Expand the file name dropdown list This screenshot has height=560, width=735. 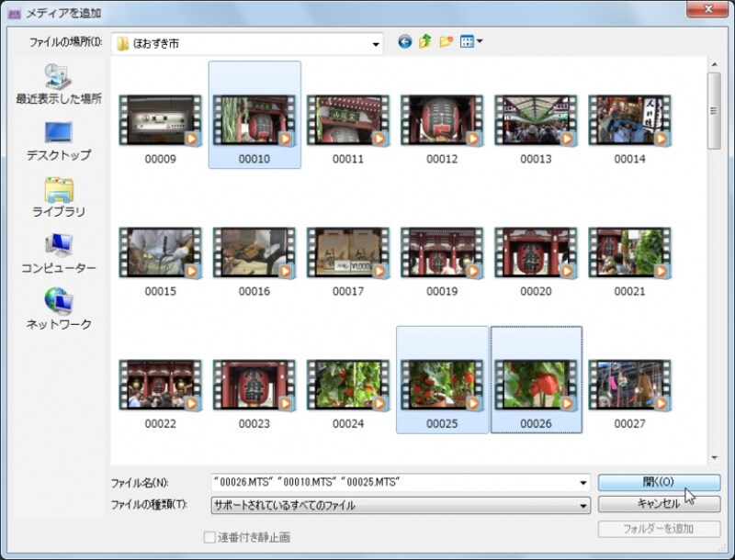(583, 483)
